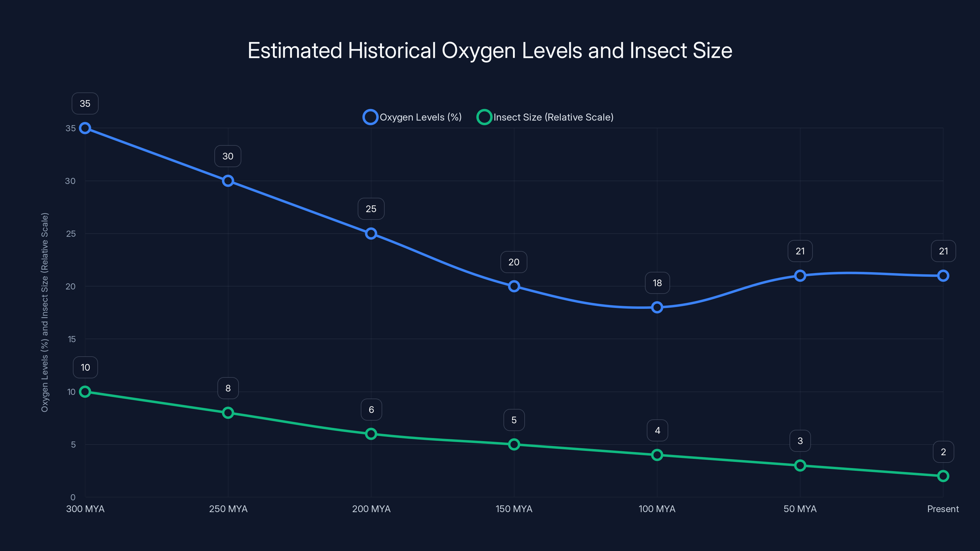Select the oxygen data point at 100 MYA
The image size is (980, 551).
coord(657,307)
